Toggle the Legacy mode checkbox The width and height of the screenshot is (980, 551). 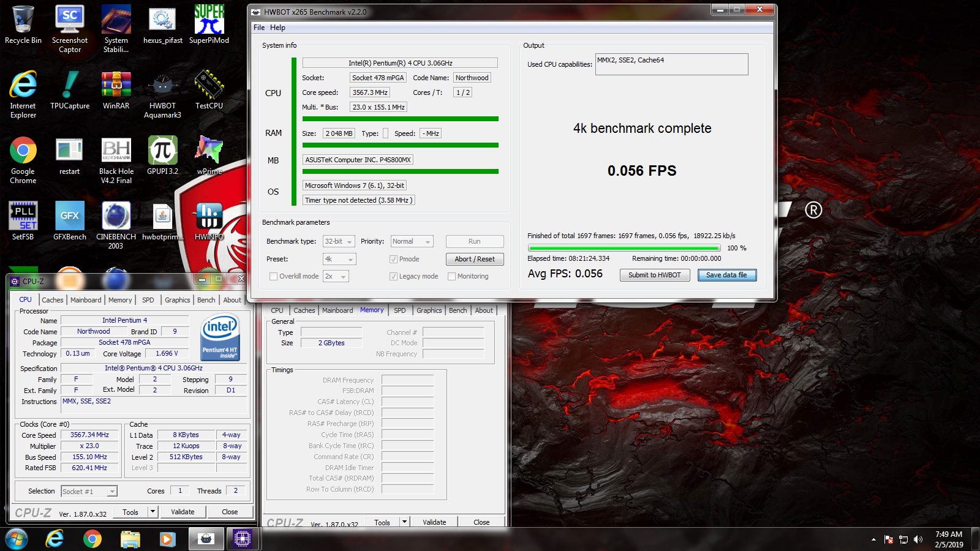click(393, 276)
